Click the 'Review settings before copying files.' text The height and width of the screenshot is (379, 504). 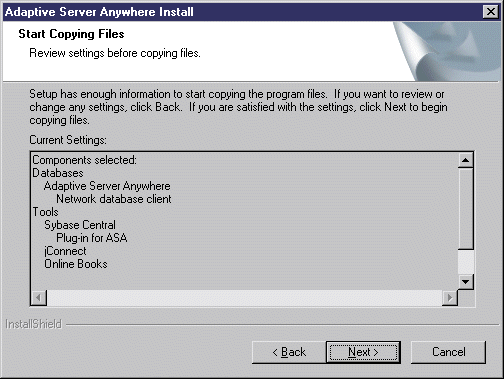pyautogui.click(x=115, y=53)
